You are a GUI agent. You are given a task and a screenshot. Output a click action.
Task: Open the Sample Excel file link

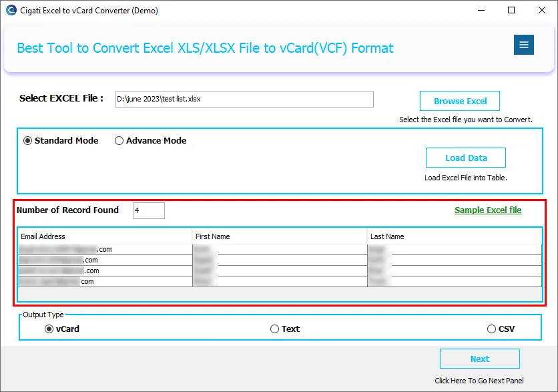[x=488, y=210]
